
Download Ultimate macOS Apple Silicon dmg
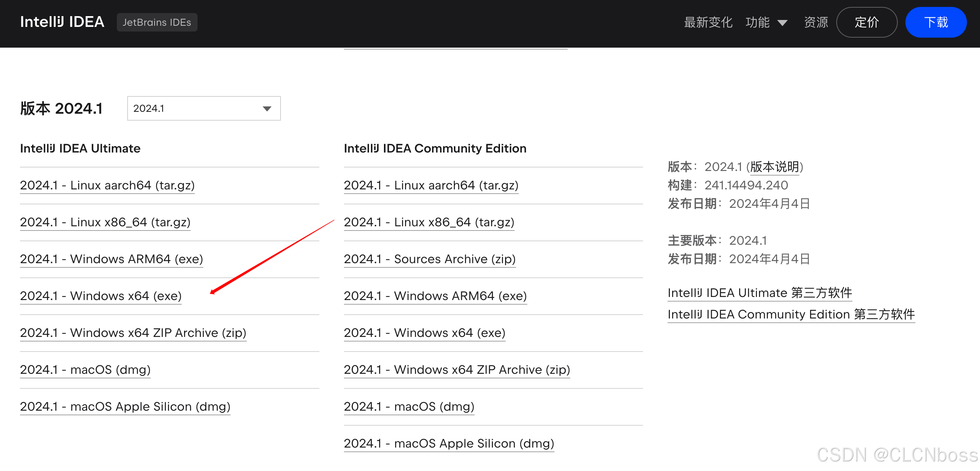(x=125, y=406)
